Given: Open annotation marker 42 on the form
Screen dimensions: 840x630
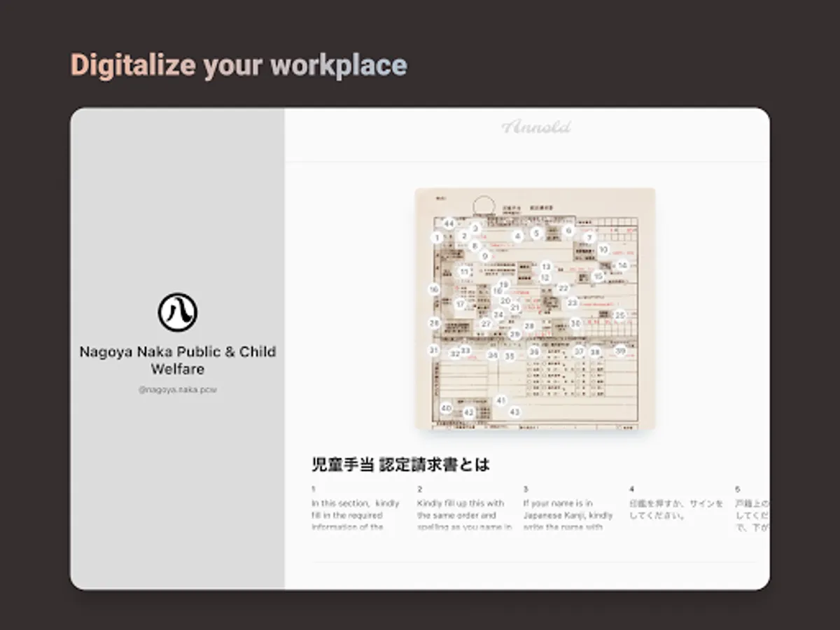Looking at the screenshot, I should coord(469,413).
